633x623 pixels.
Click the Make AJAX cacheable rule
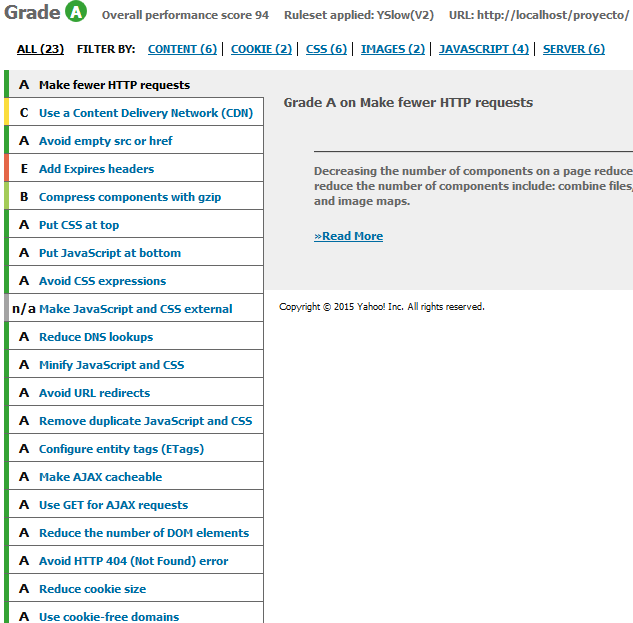(x=100, y=477)
